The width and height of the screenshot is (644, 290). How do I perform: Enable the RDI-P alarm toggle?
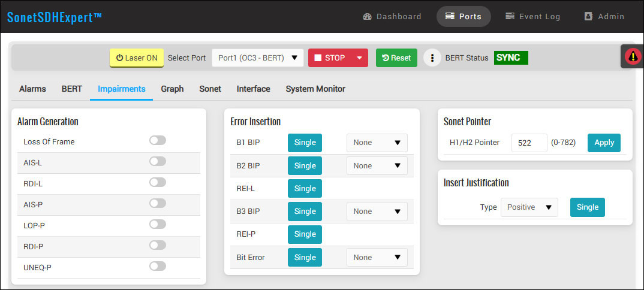click(x=158, y=245)
